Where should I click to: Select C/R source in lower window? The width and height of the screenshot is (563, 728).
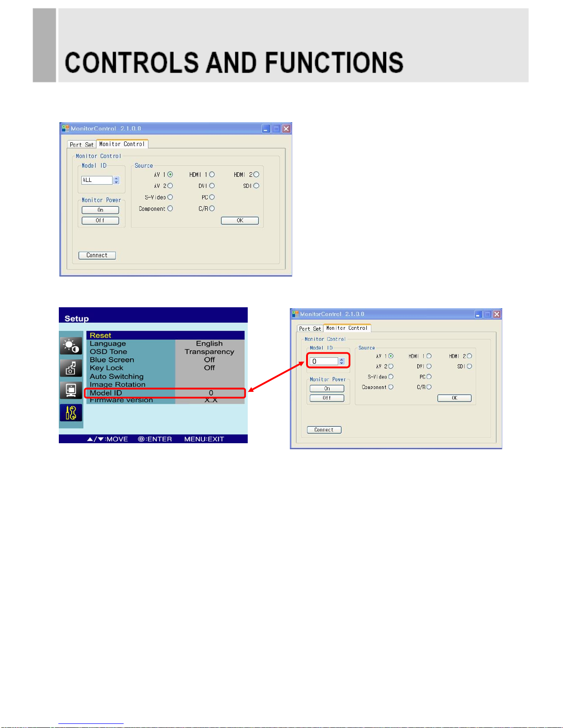tap(429, 387)
